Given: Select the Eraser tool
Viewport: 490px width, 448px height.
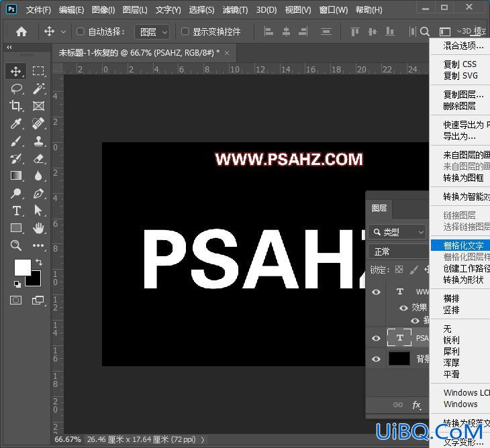Looking at the screenshot, I should tap(38, 158).
